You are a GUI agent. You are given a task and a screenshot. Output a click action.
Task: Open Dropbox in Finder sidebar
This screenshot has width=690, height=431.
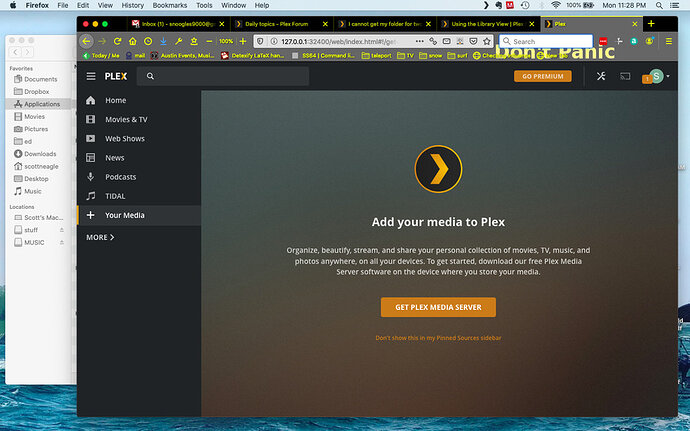[x=40, y=92]
